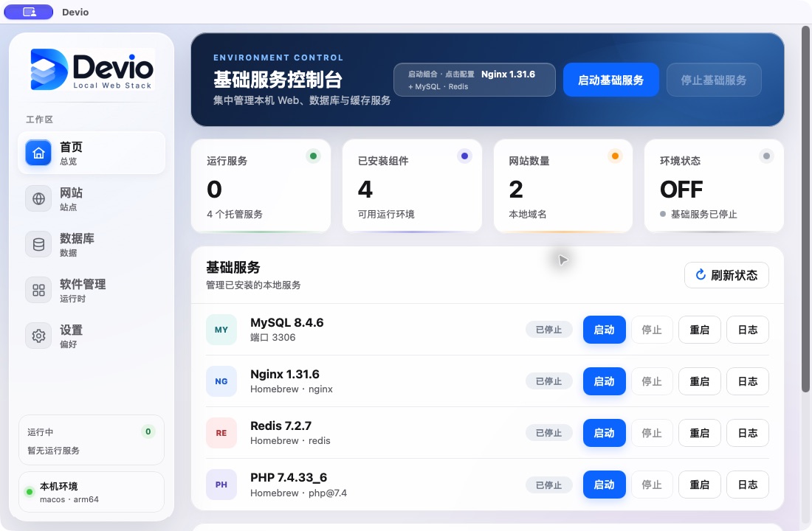Click the Devio logo in sidebar
The image size is (812, 531).
coord(92,69)
